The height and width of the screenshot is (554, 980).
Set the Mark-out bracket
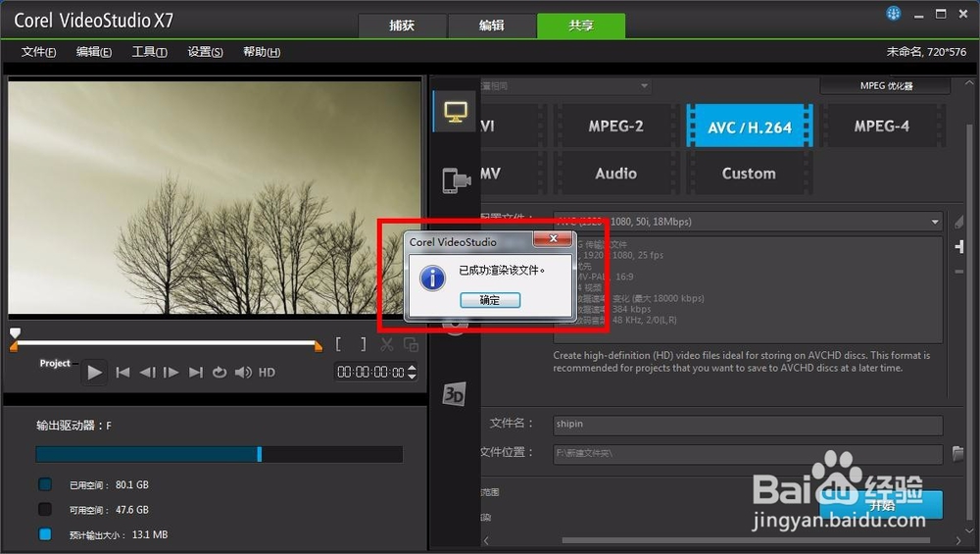[x=364, y=344]
